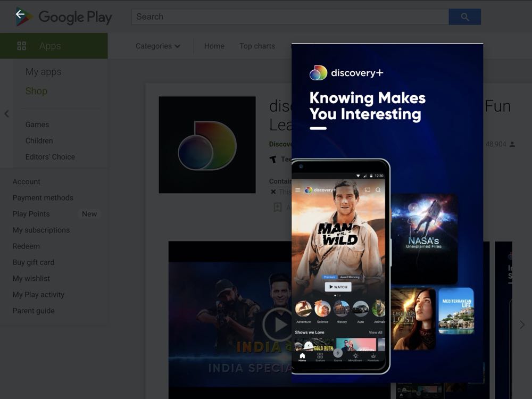This screenshot has height=399, width=532.
Task: Open My Play activity link
Action: 38,295
